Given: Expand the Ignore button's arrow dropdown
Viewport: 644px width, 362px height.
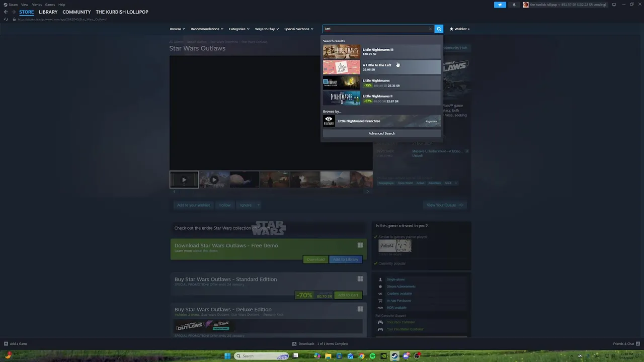Looking at the screenshot, I should click(x=258, y=205).
